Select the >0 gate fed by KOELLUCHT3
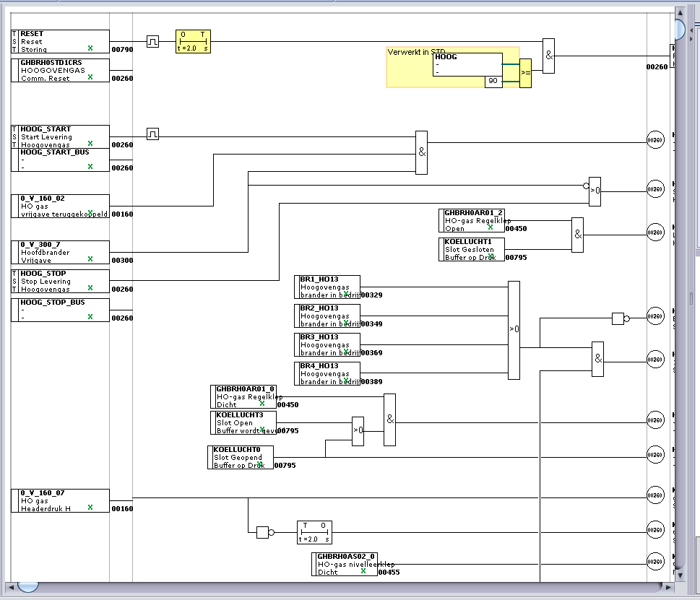Viewport: 700px width, 600px height. click(x=358, y=431)
